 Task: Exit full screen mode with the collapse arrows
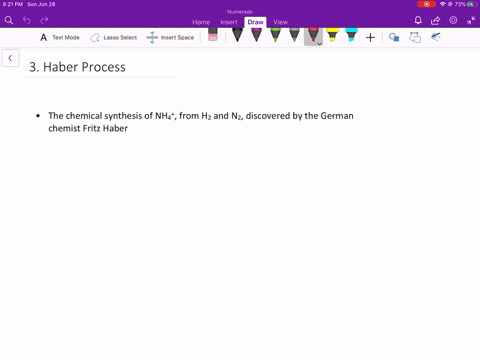[x=471, y=20]
